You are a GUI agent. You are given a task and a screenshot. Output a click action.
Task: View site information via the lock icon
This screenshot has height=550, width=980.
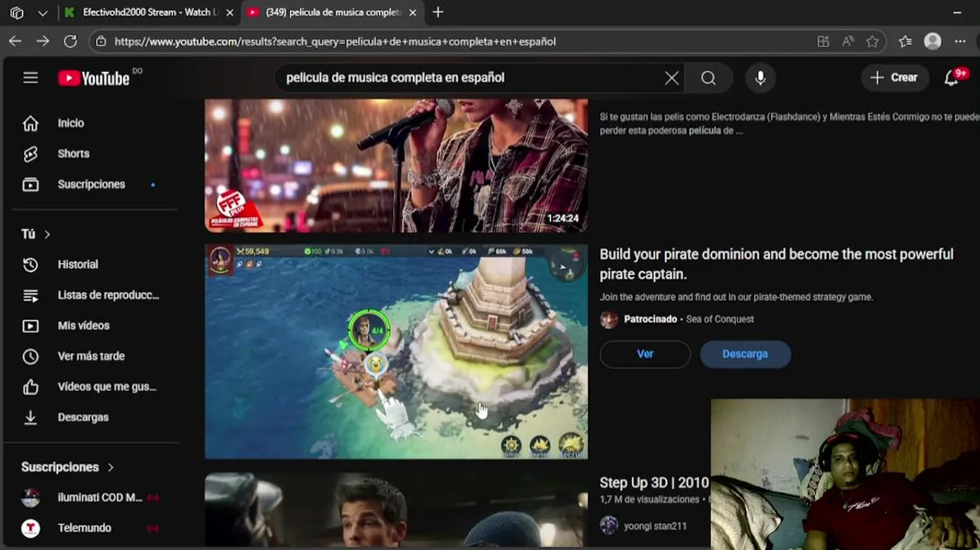tap(101, 41)
